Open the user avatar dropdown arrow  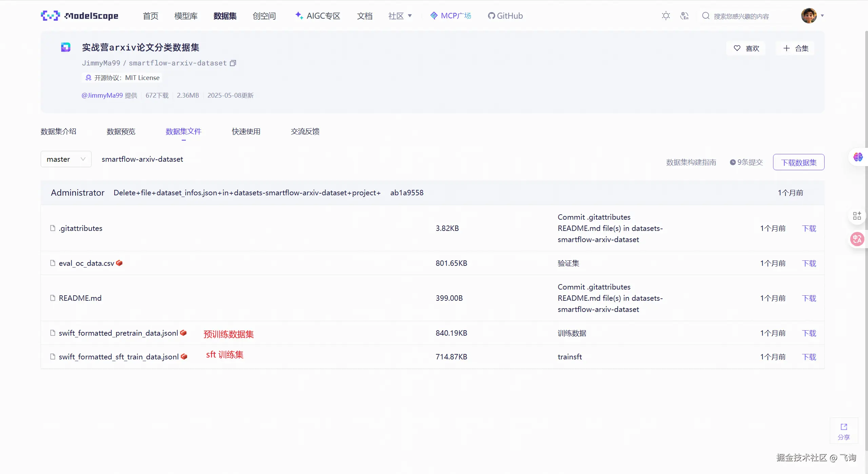pos(822,16)
